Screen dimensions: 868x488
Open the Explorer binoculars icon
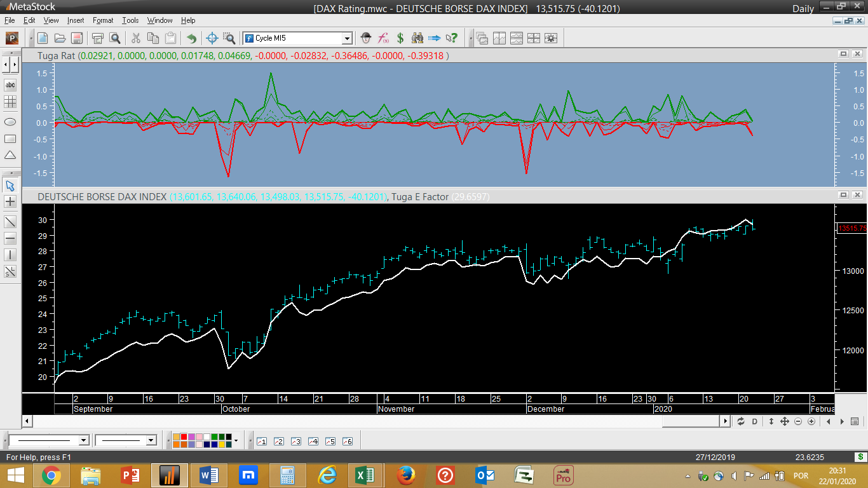coord(417,38)
